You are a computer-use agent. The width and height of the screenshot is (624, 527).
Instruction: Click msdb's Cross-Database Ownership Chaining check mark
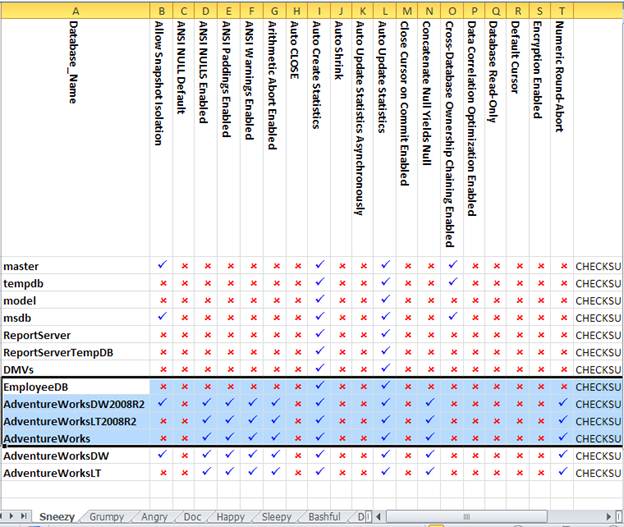(x=453, y=316)
